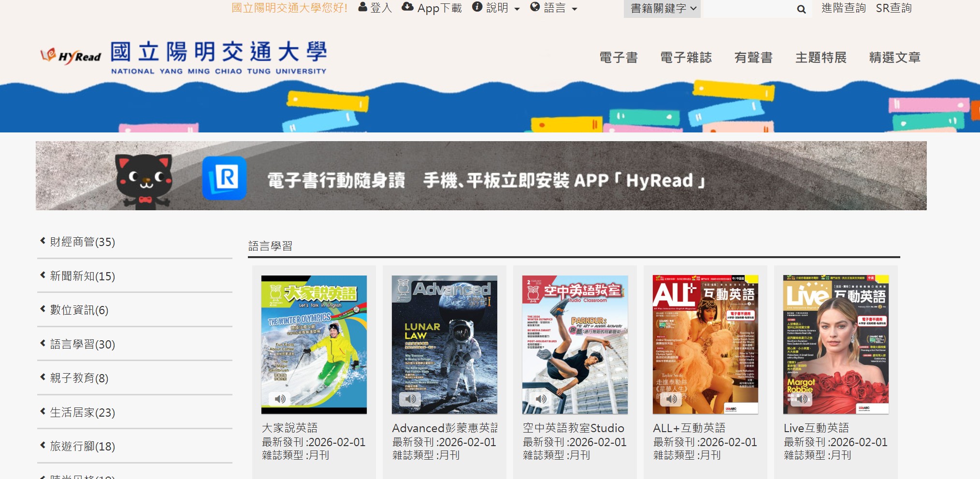Expand the 說明 help dropdown
The height and width of the screenshot is (479, 980).
coord(496,8)
